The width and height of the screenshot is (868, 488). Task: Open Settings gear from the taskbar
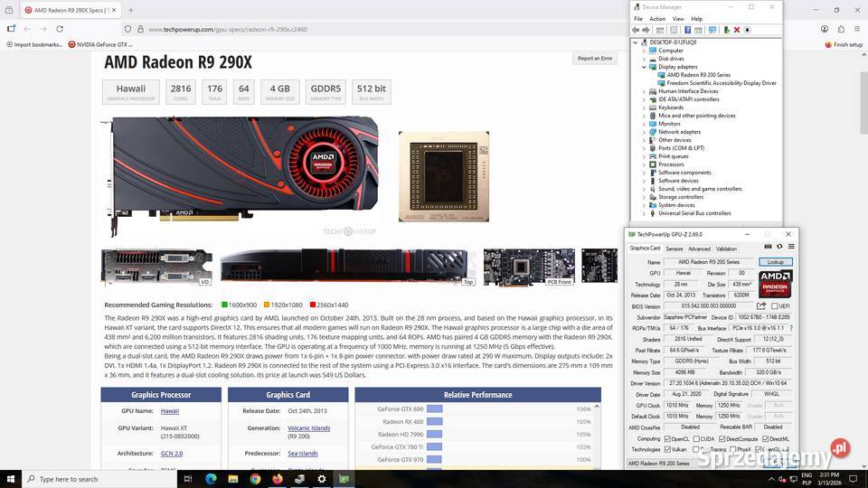point(322,479)
